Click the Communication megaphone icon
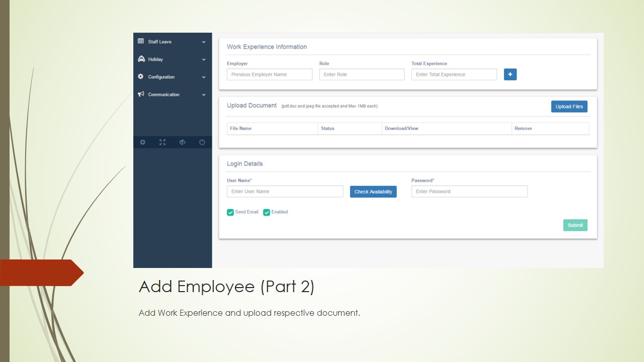 coord(141,95)
